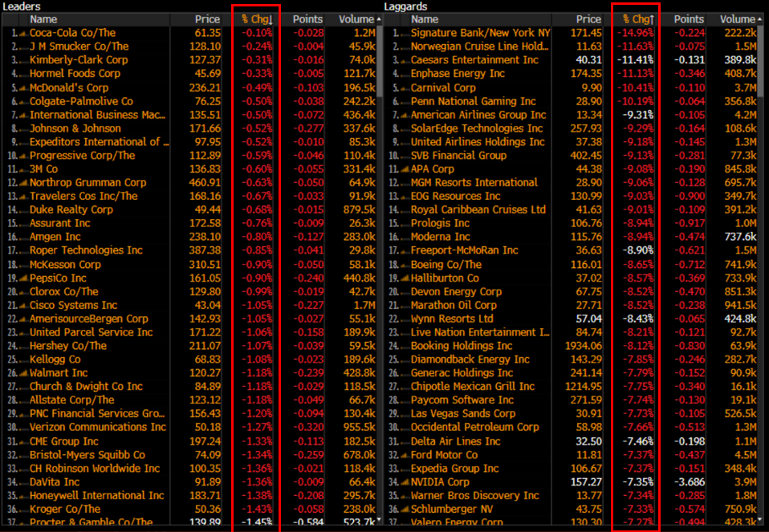Click the bar icon next to PepsiCo Inc

point(23,278)
